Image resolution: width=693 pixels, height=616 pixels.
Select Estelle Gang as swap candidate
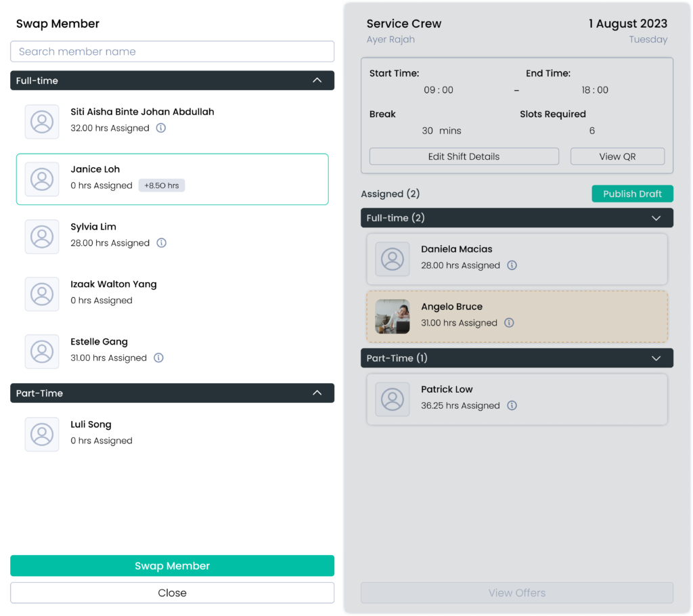172,351
